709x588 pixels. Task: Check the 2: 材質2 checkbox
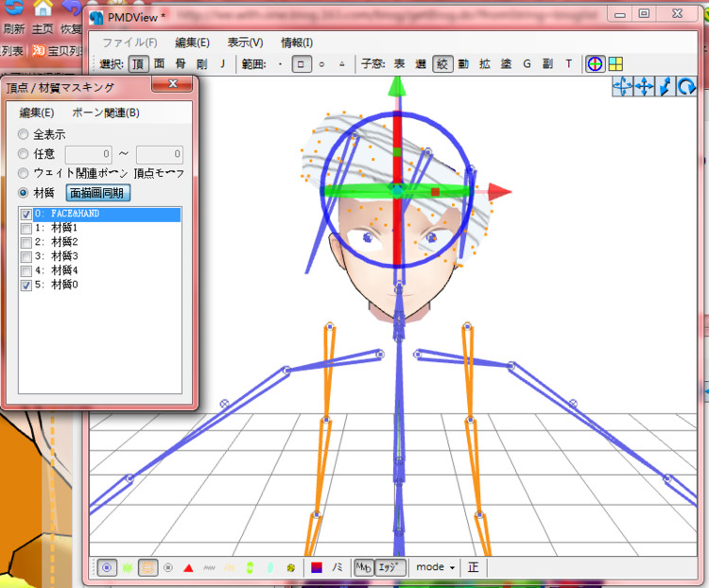click(26, 242)
